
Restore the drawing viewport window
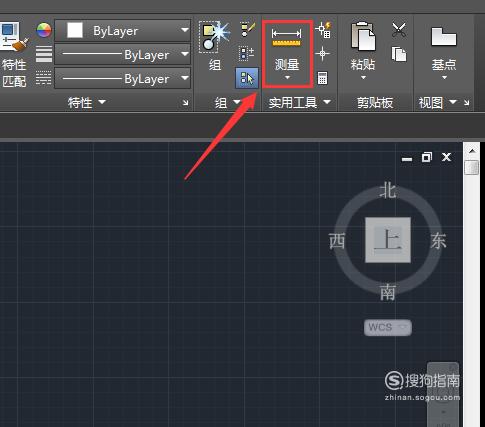(427, 157)
